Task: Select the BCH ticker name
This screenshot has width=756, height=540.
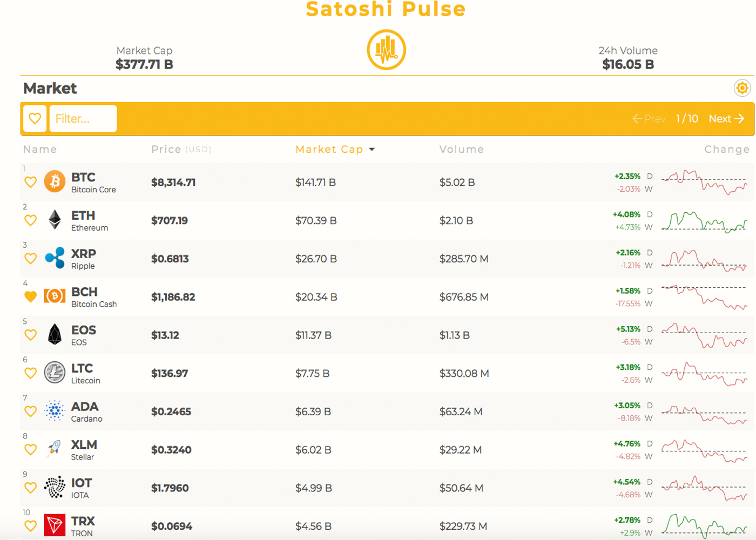Action: (x=84, y=292)
